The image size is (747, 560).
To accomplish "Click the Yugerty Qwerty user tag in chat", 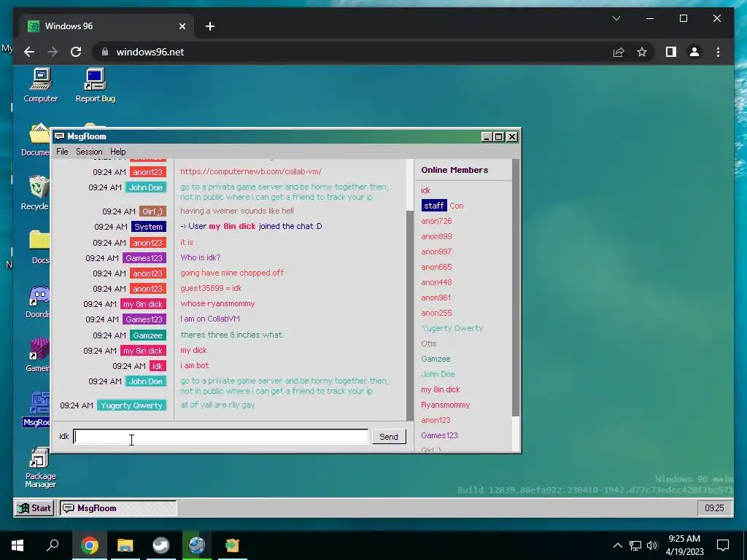I will click(x=131, y=405).
